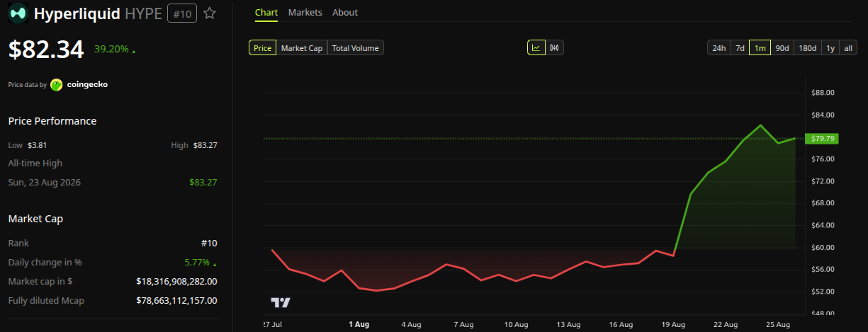Click the $82.34 price value
This screenshot has width=868, height=332.
[x=46, y=50]
